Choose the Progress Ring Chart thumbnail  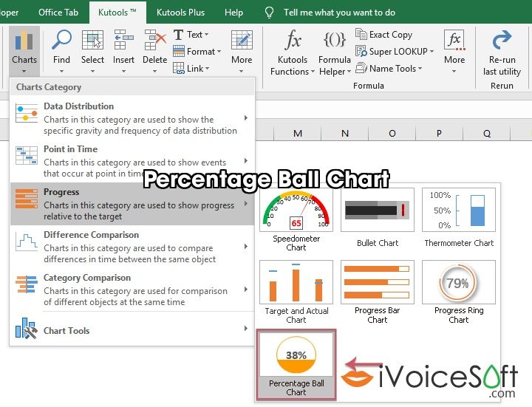coord(459,282)
